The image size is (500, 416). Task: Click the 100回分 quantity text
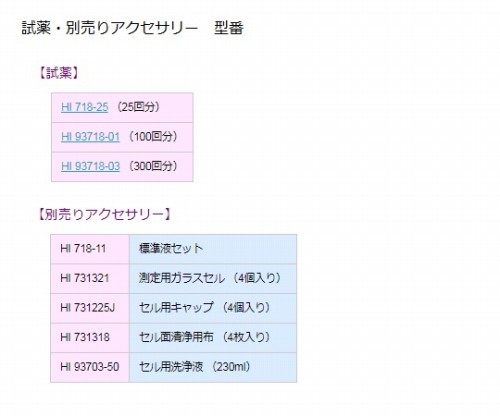pos(153,137)
